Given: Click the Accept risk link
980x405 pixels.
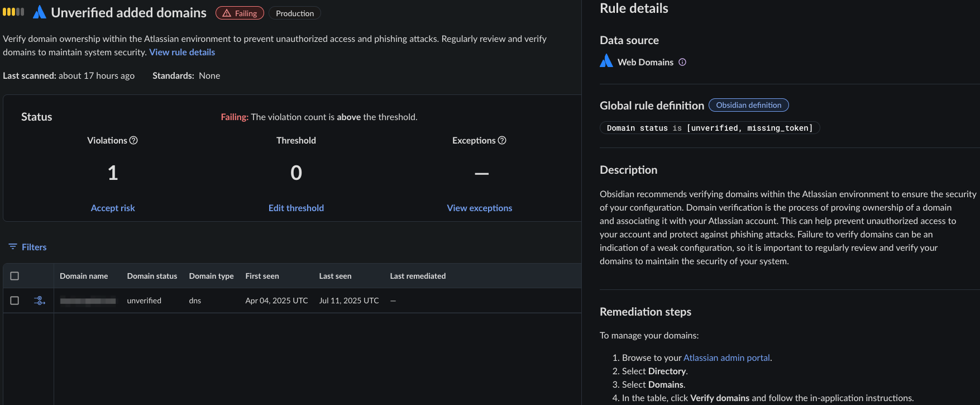Looking at the screenshot, I should coord(113,208).
